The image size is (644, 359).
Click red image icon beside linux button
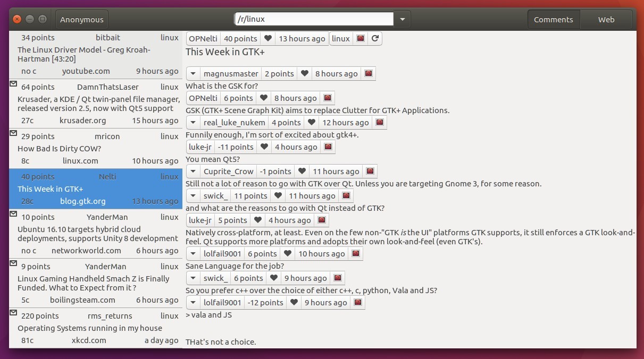[x=361, y=39]
